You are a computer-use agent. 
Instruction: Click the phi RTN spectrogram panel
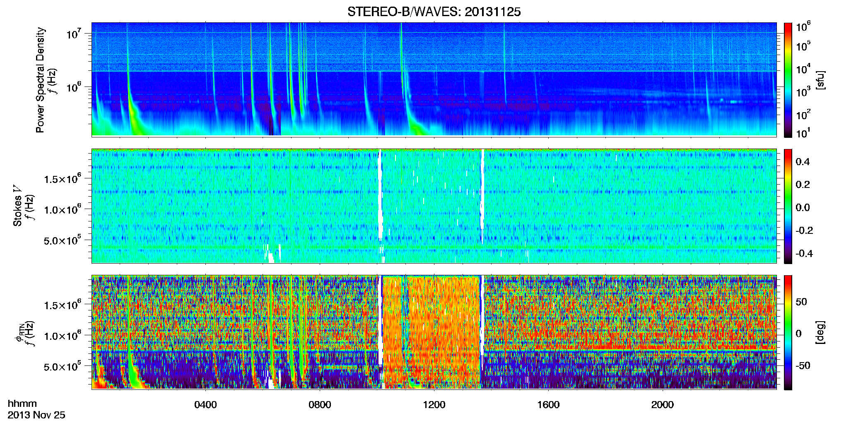tap(434, 332)
